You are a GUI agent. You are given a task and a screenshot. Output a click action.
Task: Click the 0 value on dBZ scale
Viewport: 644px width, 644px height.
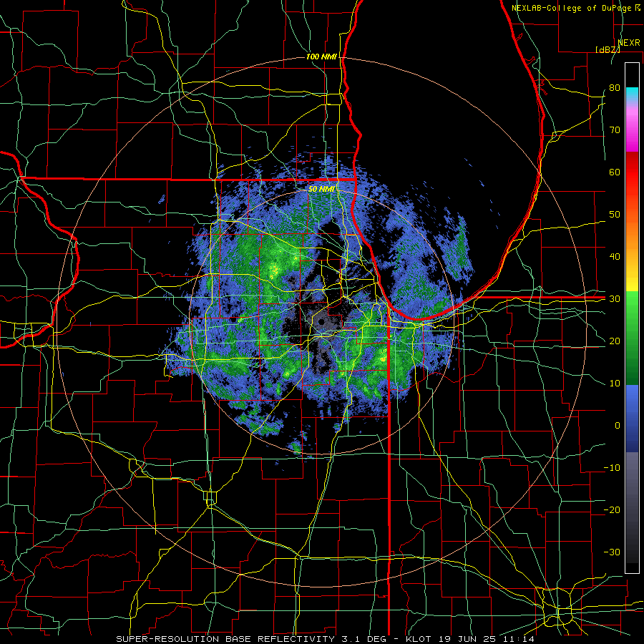coord(618,426)
